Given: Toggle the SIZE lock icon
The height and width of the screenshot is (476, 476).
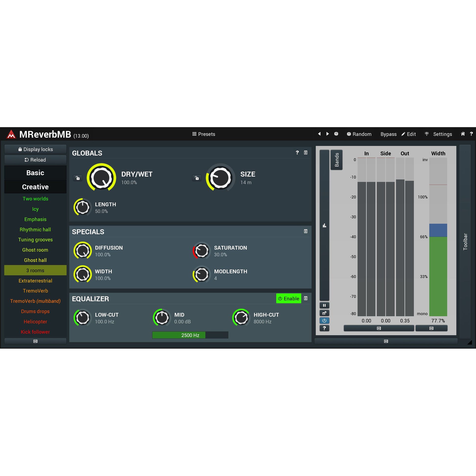Looking at the screenshot, I should [x=197, y=178].
